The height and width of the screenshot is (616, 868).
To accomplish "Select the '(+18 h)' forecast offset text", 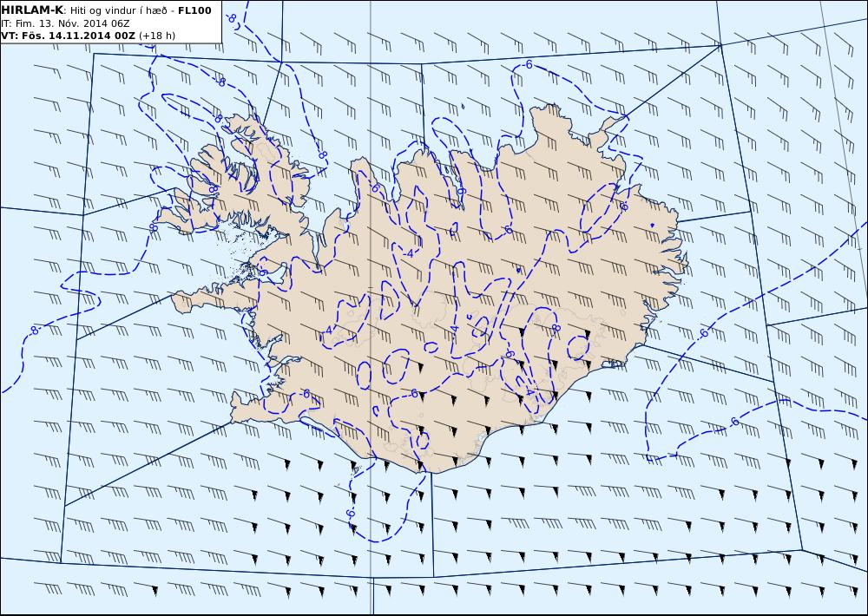I will click(156, 36).
